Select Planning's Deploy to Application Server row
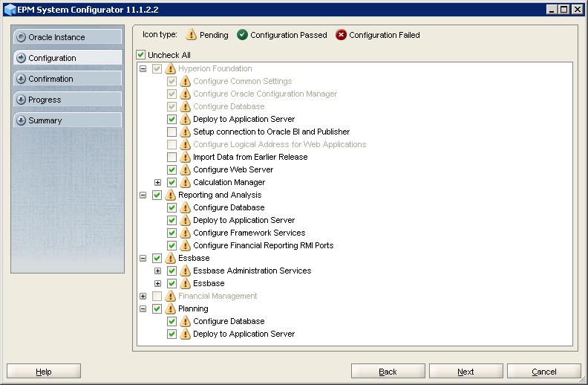Image resolution: width=588 pixels, height=385 pixels. pyautogui.click(x=244, y=334)
